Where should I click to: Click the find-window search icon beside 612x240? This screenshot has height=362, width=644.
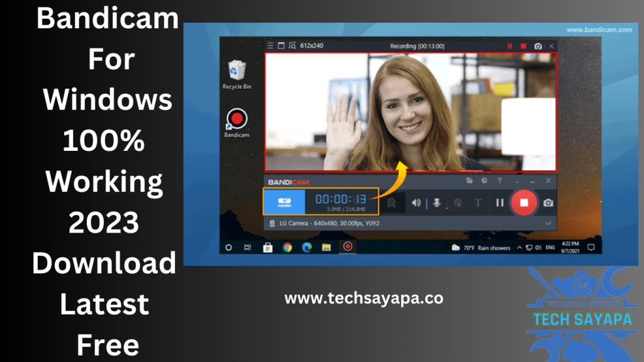(x=292, y=46)
